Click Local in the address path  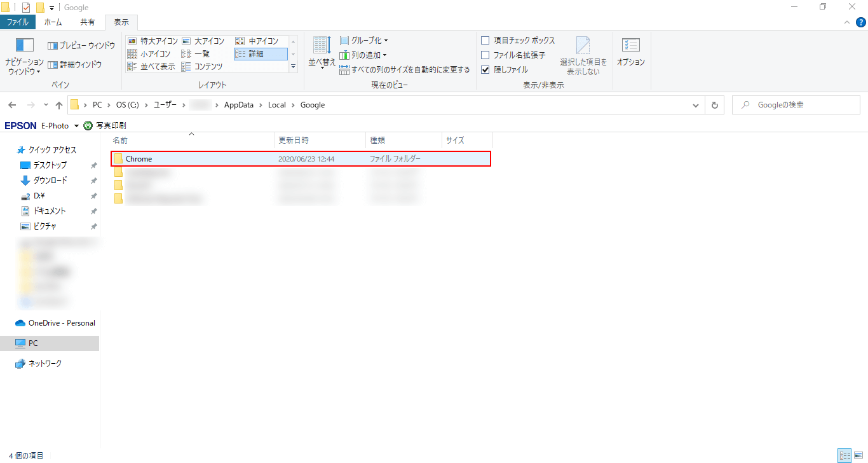[x=277, y=105]
